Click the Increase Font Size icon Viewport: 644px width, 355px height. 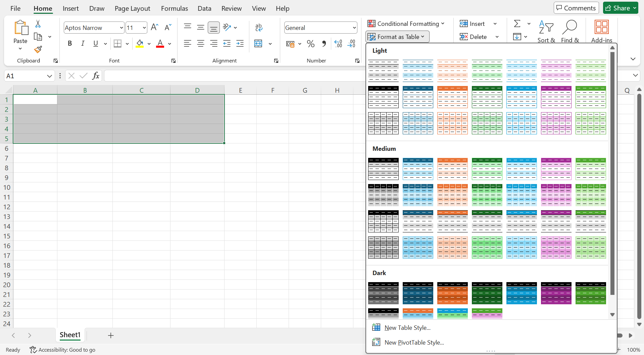point(154,28)
